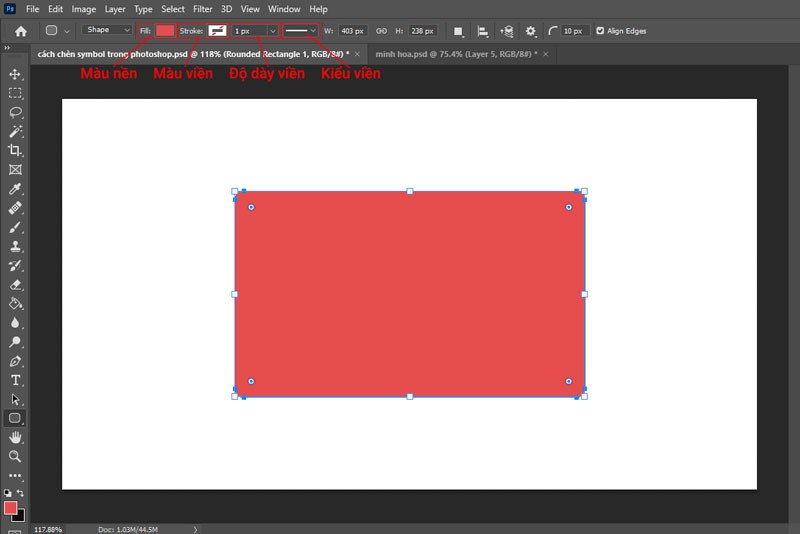Open the Filter menu
Screen dimensions: 800x534
pos(202,9)
